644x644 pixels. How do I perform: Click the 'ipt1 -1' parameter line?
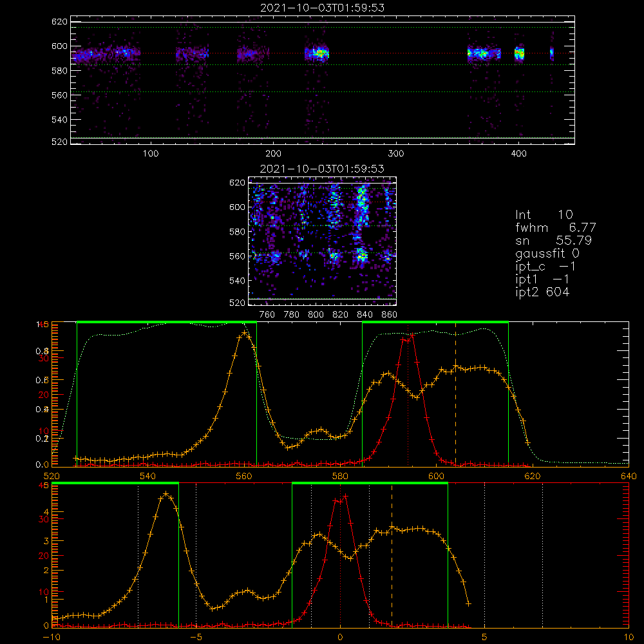coord(542,279)
